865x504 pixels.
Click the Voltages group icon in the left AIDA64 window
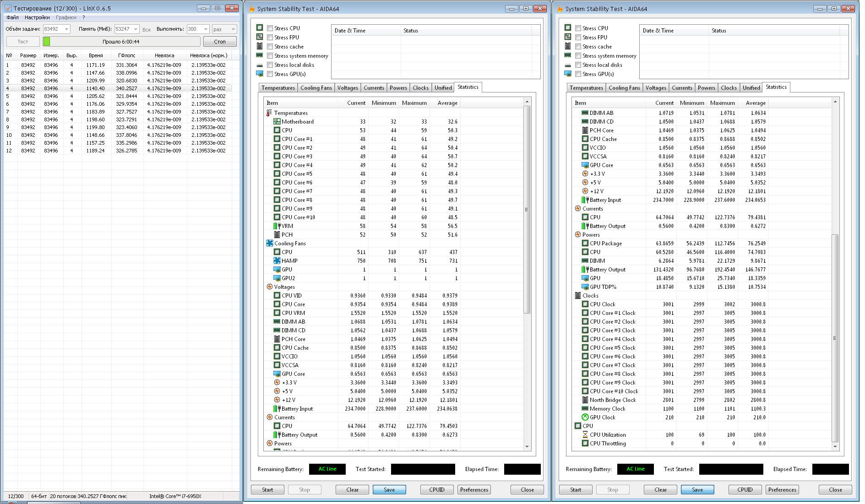click(x=269, y=287)
